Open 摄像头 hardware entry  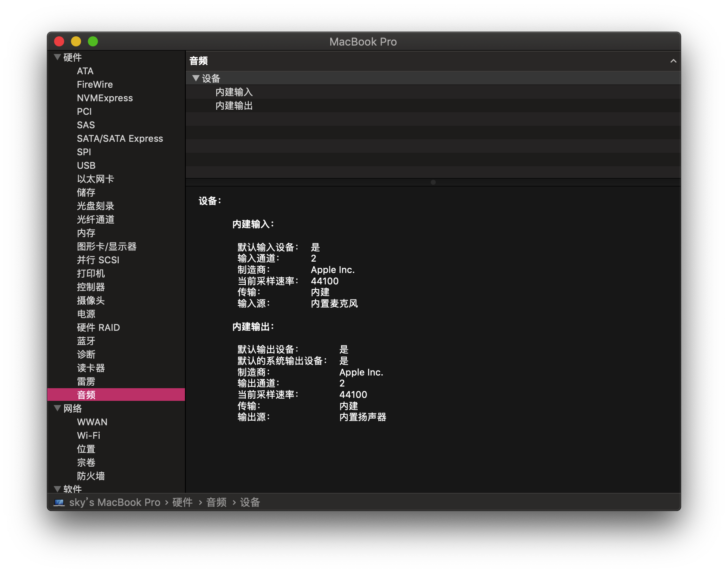click(116, 300)
